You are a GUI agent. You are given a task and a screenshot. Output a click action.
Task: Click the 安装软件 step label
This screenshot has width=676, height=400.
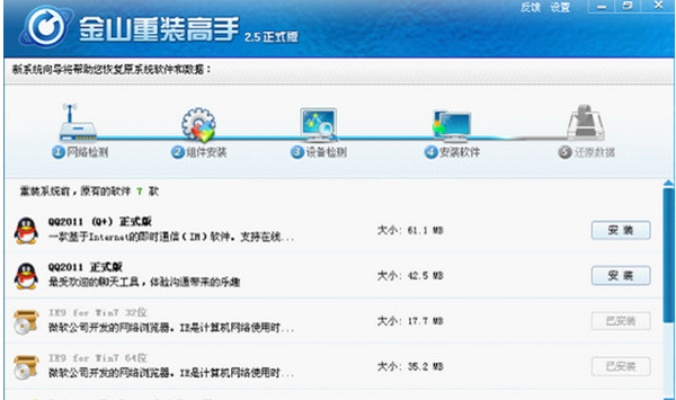coord(457,153)
